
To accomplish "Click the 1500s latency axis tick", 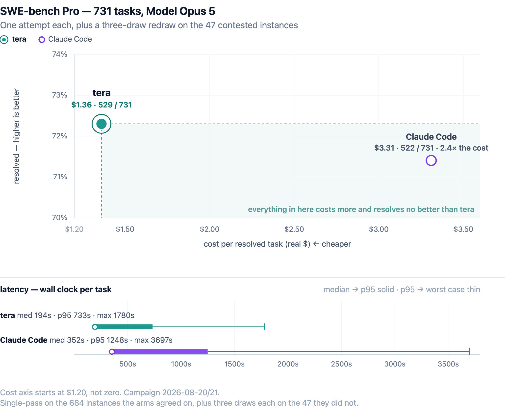I will [234, 364].
